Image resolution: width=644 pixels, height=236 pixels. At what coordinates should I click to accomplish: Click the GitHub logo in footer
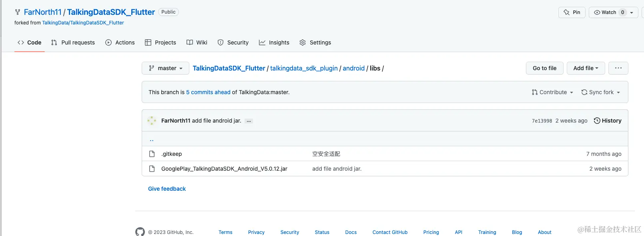[140, 232]
